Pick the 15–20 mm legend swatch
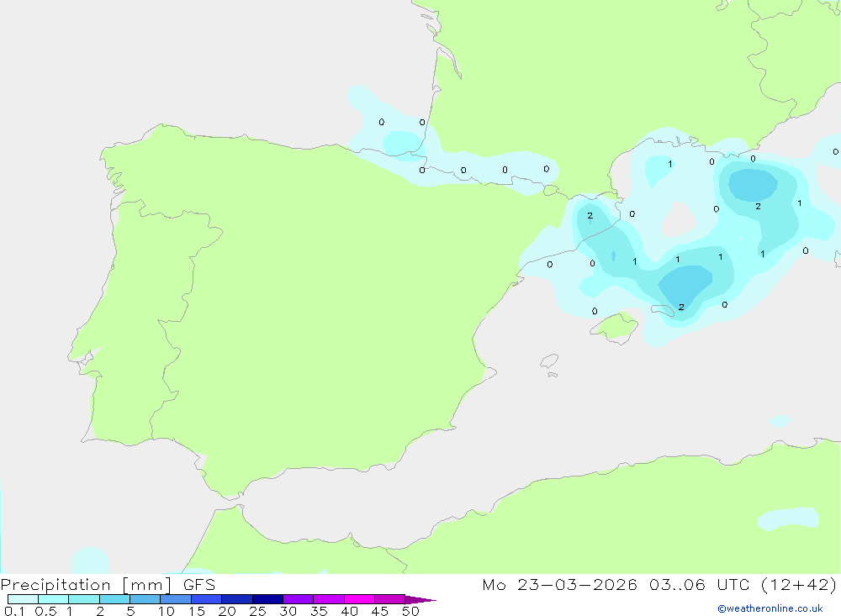 207,599
